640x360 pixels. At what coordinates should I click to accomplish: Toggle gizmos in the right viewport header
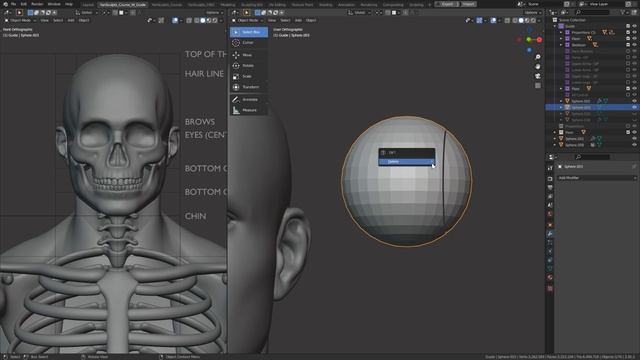[479, 20]
